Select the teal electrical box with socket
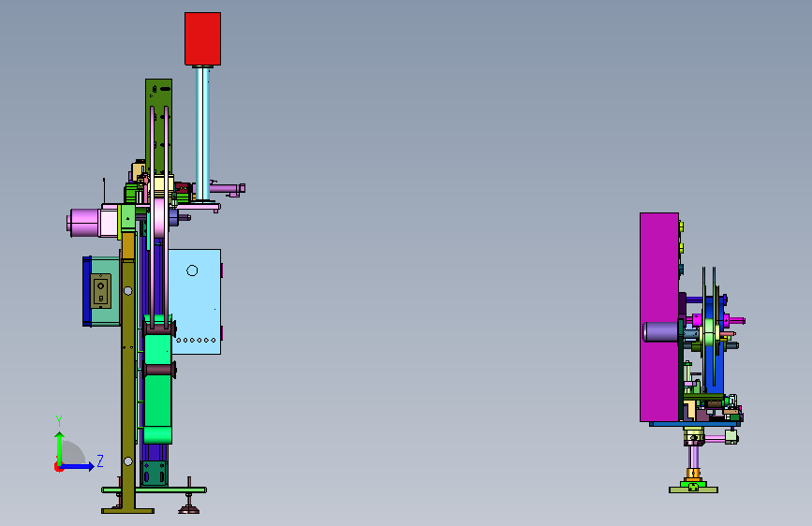This screenshot has height=526, width=812. click(x=102, y=291)
